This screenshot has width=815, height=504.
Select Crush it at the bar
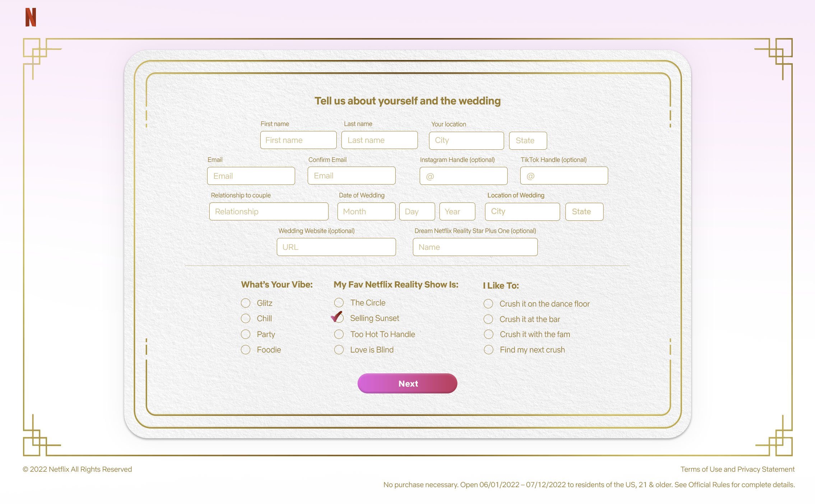tap(488, 319)
